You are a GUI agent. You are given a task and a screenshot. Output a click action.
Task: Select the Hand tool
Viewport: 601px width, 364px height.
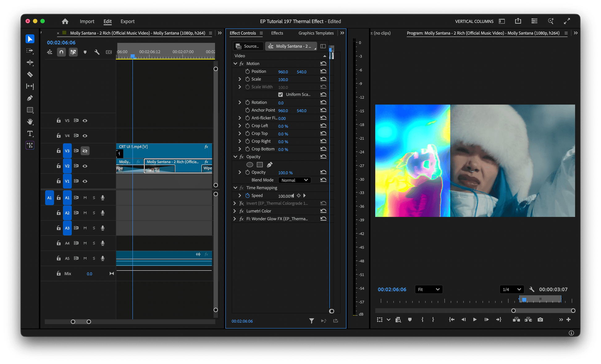click(x=30, y=122)
